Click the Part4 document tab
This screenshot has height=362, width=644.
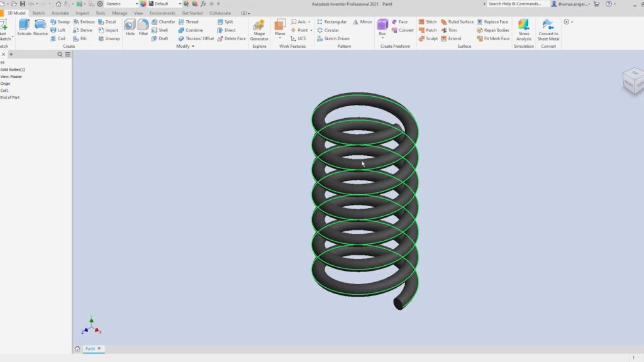click(93, 348)
